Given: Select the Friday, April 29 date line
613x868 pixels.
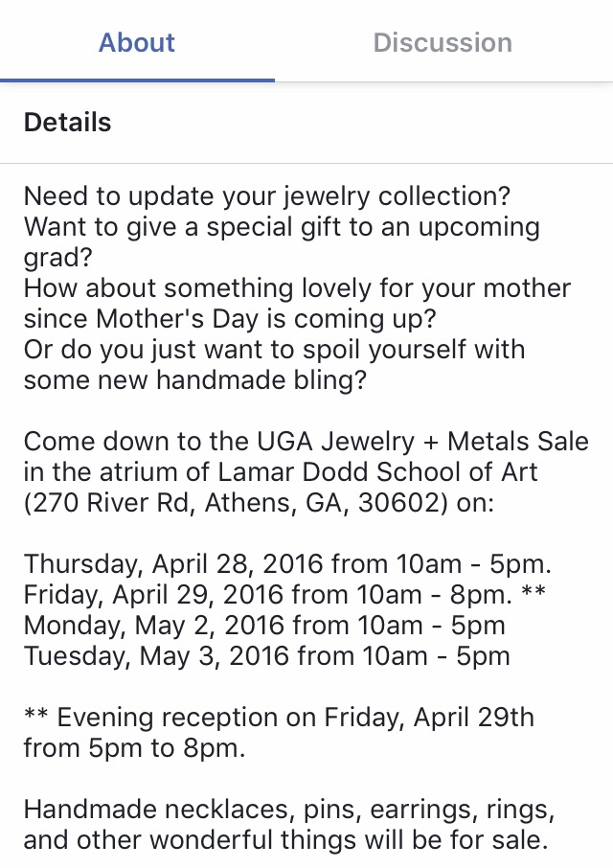Looking at the screenshot, I should pos(268,595).
